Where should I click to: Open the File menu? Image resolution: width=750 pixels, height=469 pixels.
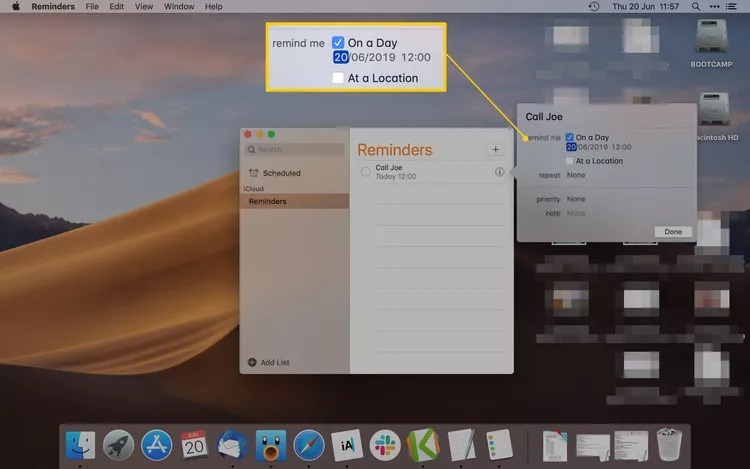pyautogui.click(x=92, y=7)
